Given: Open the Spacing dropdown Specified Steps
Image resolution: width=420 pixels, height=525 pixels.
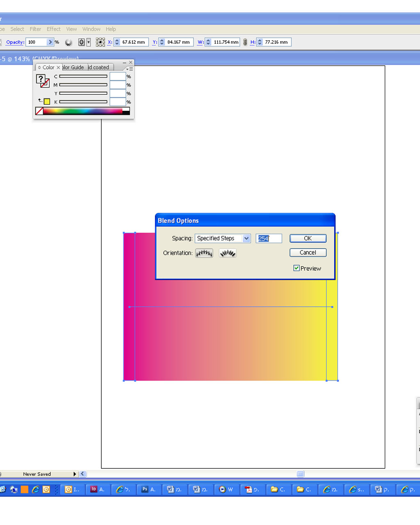Looking at the screenshot, I should [223, 238].
